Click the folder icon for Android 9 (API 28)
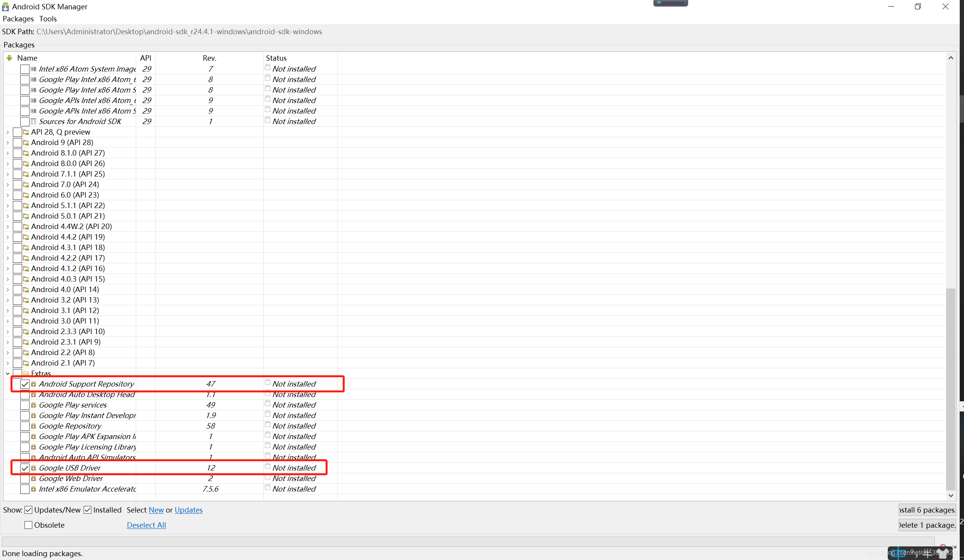964x560 pixels. coord(26,143)
